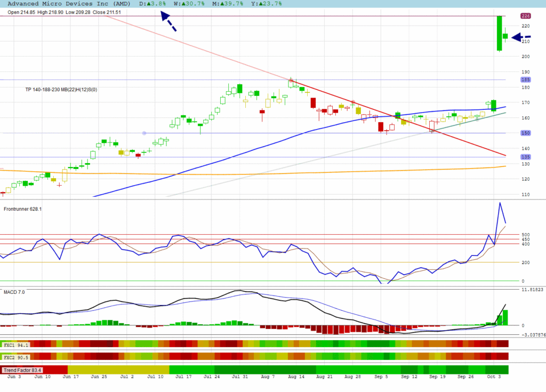The height and width of the screenshot is (392, 546).
Task: Select the small blue dot on 150 line
Action: pos(144,133)
